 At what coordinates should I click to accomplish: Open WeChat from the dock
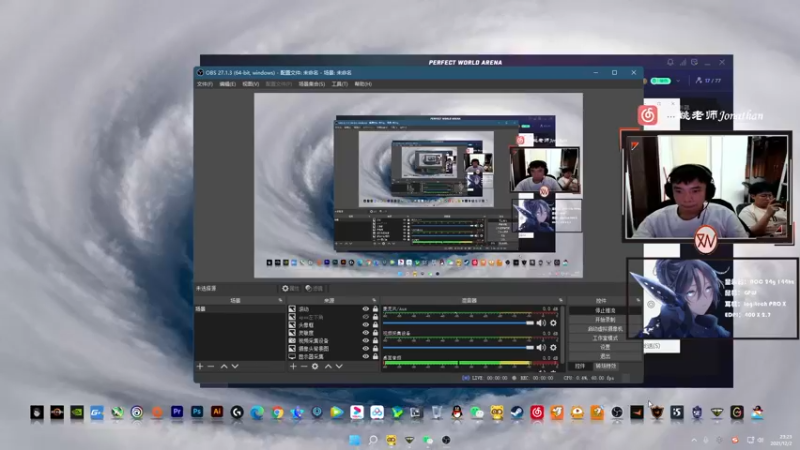(477, 412)
